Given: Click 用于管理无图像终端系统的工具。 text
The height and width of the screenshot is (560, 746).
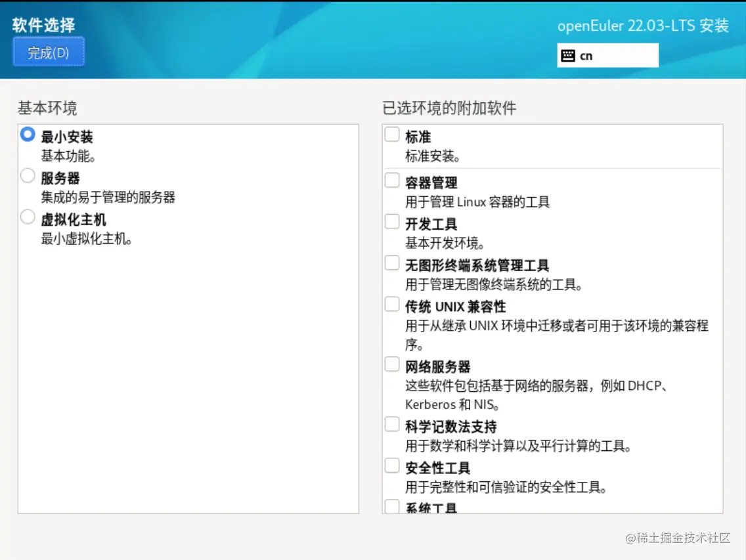Looking at the screenshot, I should (x=494, y=284).
